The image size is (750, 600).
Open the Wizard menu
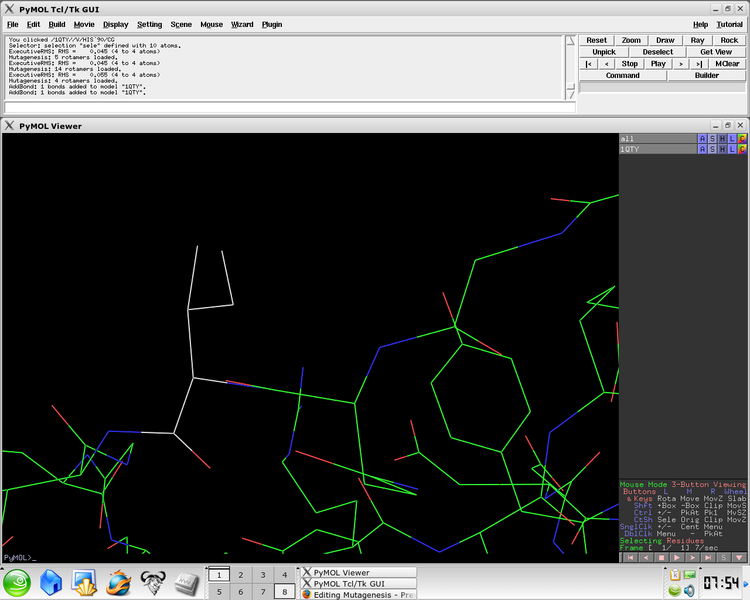(x=242, y=24)
